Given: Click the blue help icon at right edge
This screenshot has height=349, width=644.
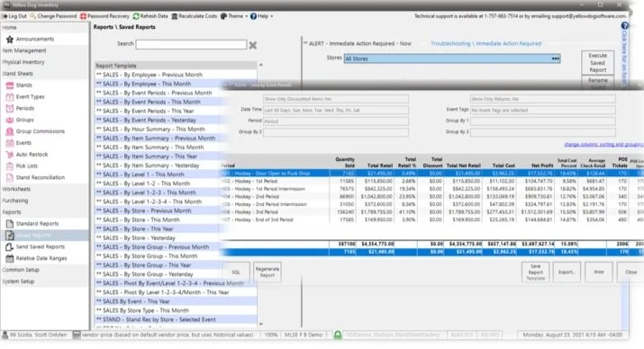Looking at the screenshot, I should pyautogui.click(x=625, y=26).
